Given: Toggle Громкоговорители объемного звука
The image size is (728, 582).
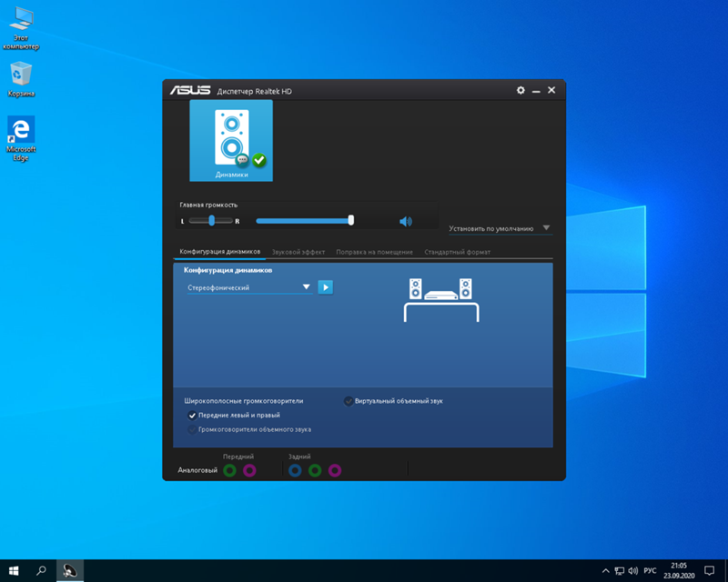Looking at the screenshot, I should [190, 429].
